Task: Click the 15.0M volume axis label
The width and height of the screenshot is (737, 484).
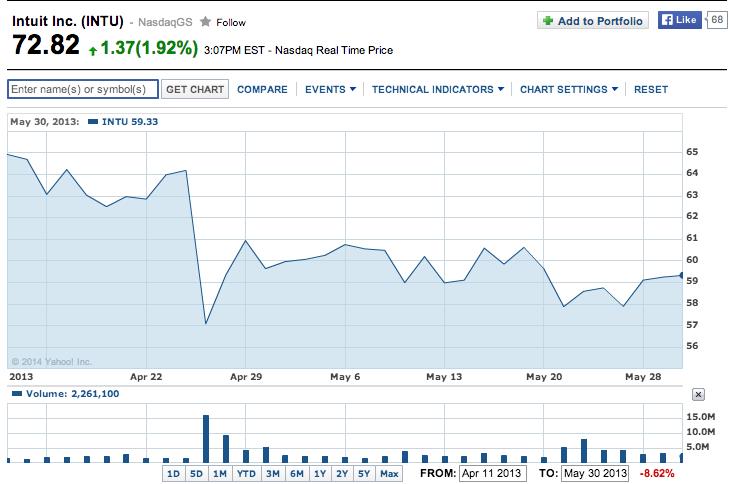Action: click(700, 417)
